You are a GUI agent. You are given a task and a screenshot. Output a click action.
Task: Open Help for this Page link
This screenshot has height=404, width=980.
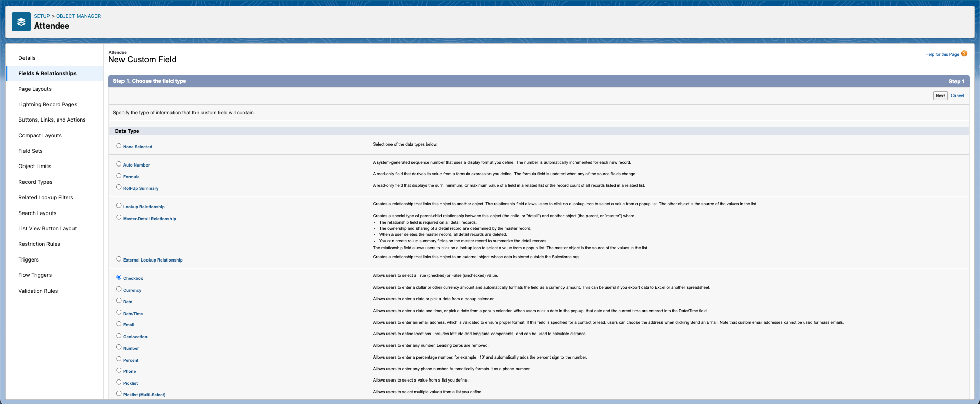pyautogui.click(x=942, y=54)
